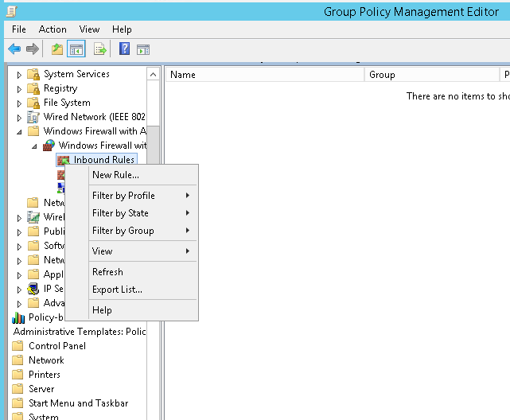Click the File System folder icon
The width and height of the screenshot is (510, 420).
coord(33,103)
